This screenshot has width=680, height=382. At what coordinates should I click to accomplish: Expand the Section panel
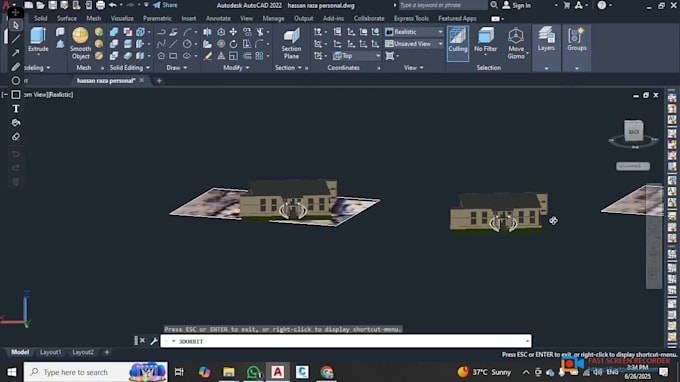click(288, 68)
